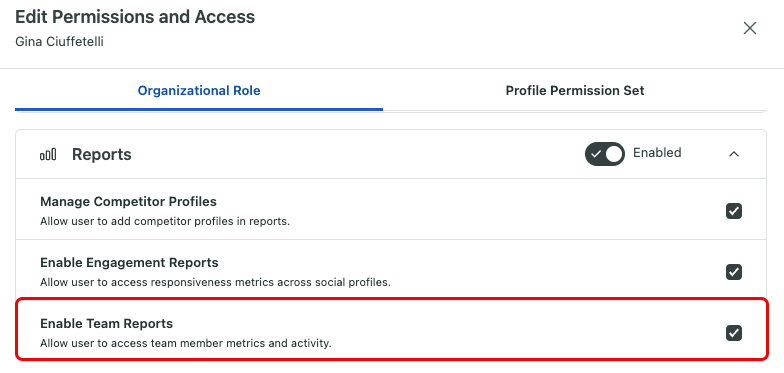
Task: Collapse the Reports section chevron
Action: point(734,154)
